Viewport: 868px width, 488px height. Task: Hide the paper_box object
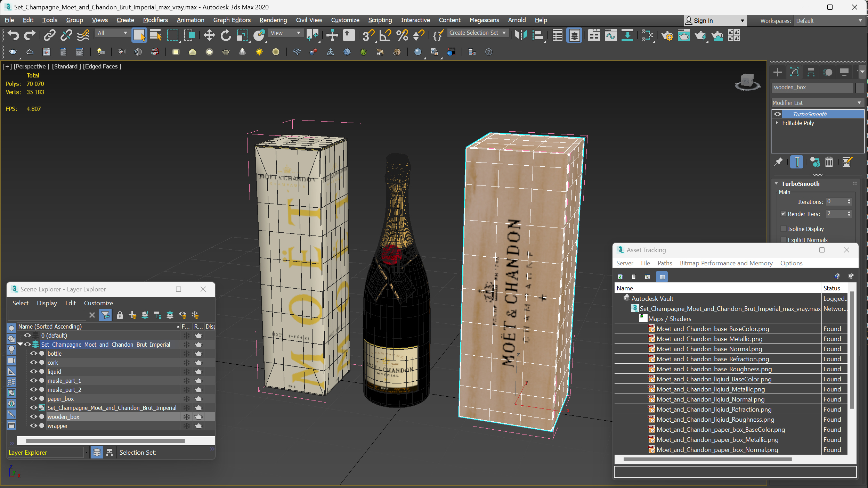click(x=33, y=398)
